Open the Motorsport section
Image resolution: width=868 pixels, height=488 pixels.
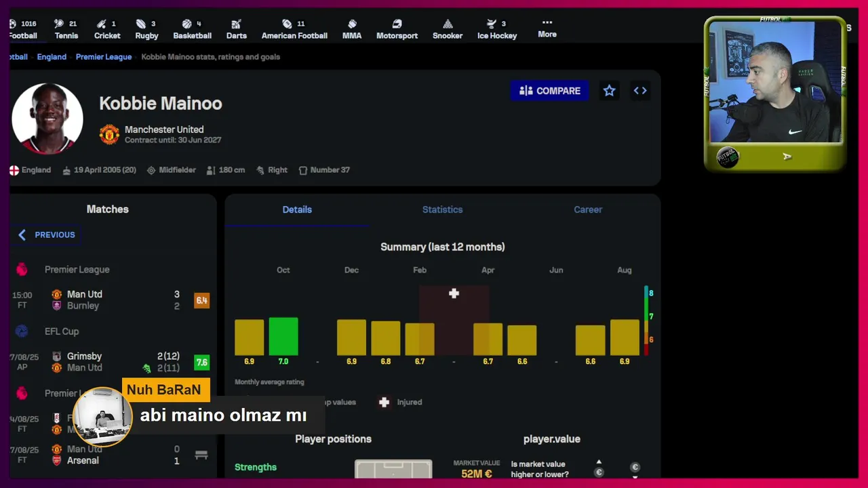point(397,29)
